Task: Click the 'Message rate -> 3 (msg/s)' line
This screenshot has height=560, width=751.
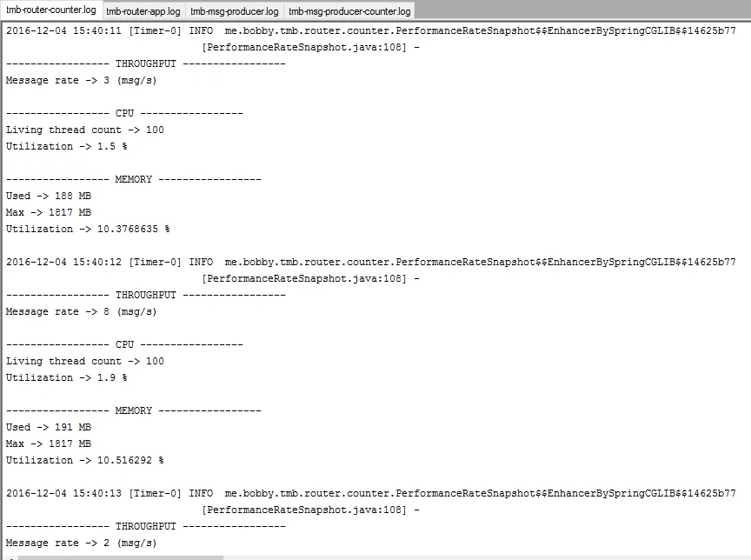Action: 82,81
